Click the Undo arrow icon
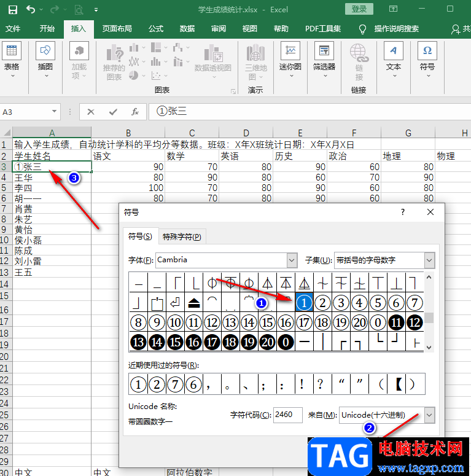 coord(31,9)
